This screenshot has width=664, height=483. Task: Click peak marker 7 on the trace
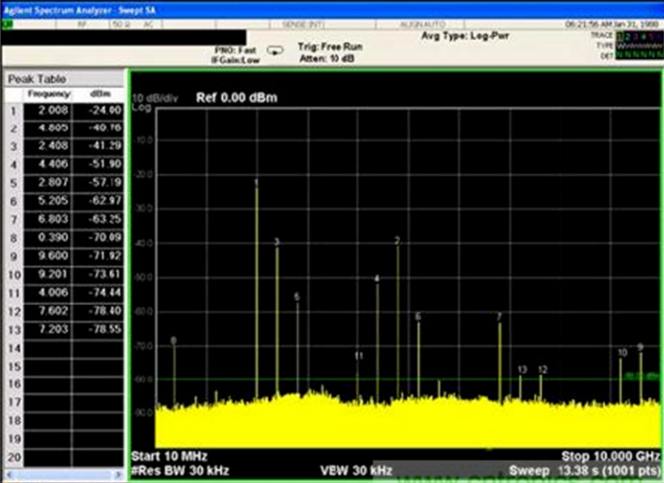499,317
